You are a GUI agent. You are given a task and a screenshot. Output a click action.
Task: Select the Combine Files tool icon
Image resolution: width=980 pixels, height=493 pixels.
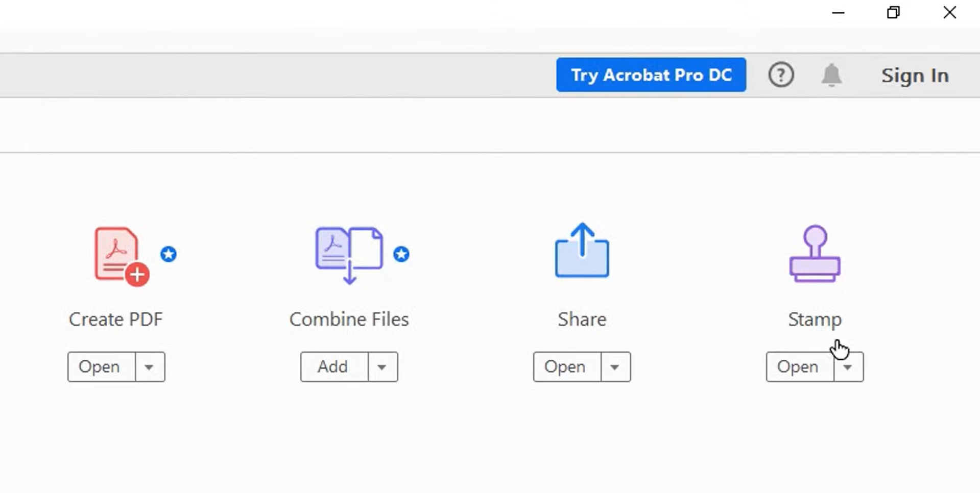[349, 253]
